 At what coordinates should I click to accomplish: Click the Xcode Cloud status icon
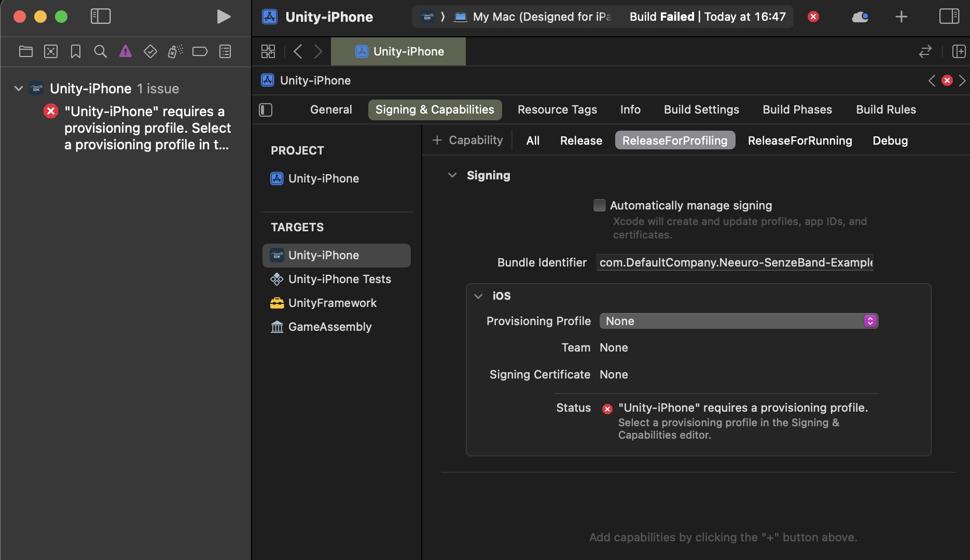click(x=860, y=17)
